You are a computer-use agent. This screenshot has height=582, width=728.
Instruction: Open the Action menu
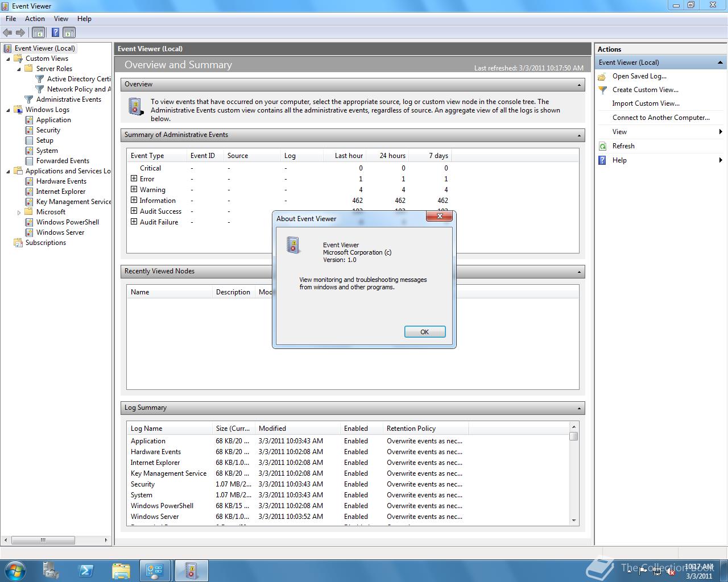pyautogui.click(x=35, y=19)
